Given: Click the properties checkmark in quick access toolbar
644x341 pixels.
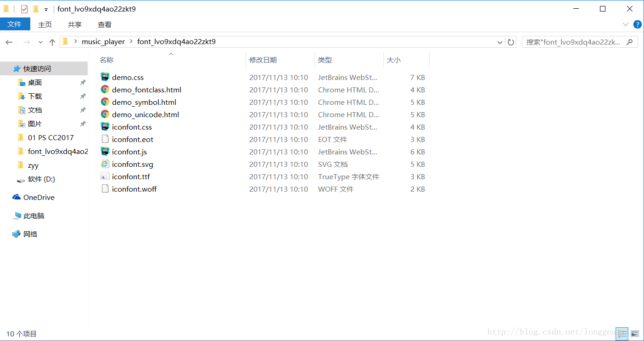Looking at the screenshot, I should [24, 9].
